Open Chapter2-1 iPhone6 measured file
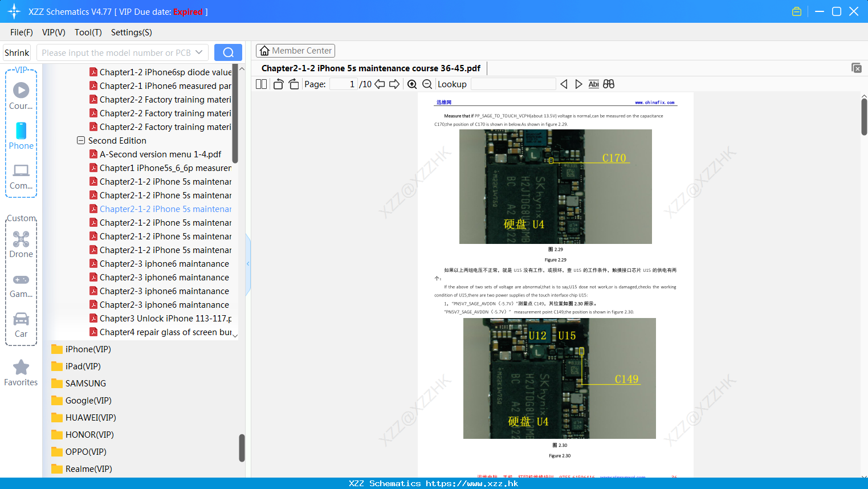This screenshot has width=868, height=489. [160, 86]
